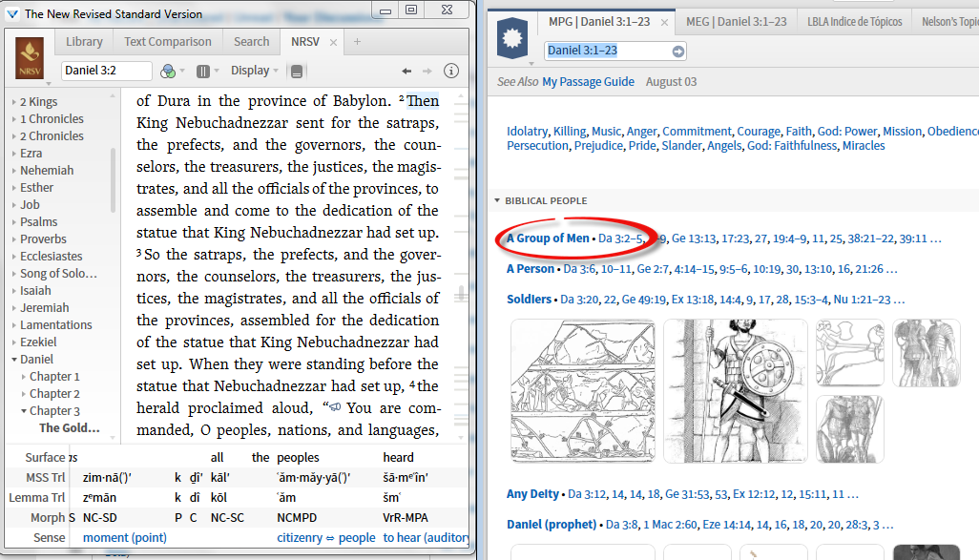979x560 pixels.
Task: Select Jeremiah in the contents list
Action: pyautogui.click(x=44, y=308)
